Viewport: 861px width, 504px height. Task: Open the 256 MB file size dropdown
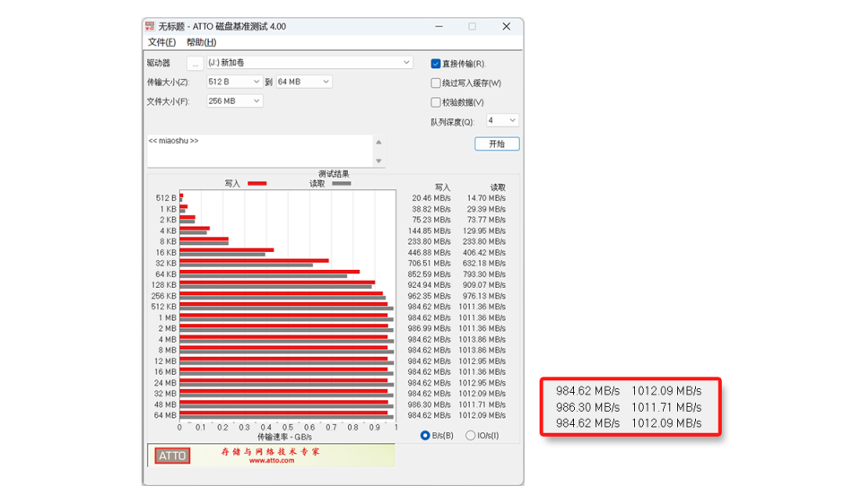(x=234, y=101)
